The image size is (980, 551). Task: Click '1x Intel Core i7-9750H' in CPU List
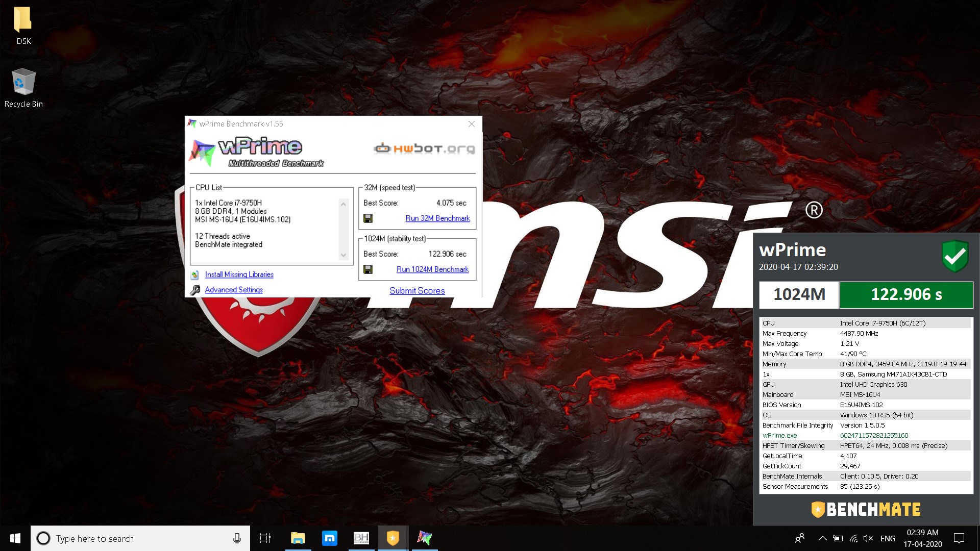click(228, 203)
